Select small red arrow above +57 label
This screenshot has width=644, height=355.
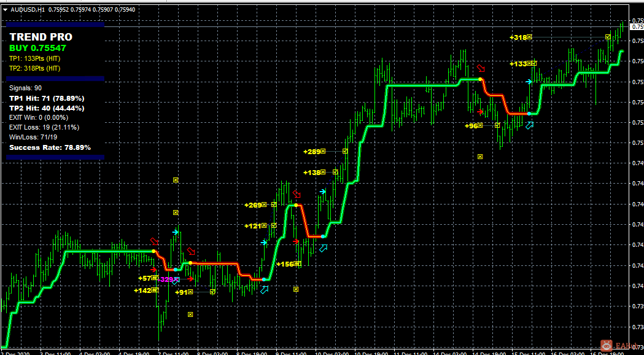153,270
